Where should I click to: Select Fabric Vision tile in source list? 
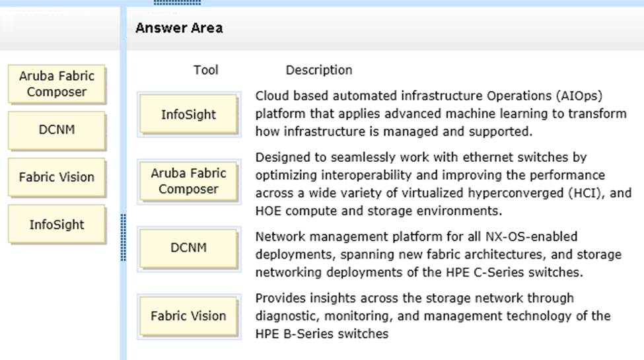[x=57, y=177]
